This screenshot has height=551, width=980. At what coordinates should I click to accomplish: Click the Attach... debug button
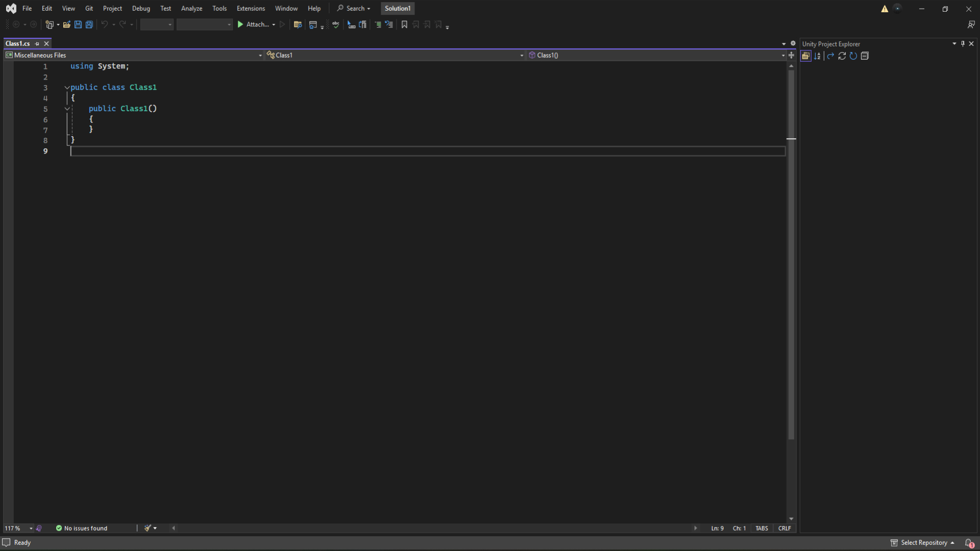(253, 24)
